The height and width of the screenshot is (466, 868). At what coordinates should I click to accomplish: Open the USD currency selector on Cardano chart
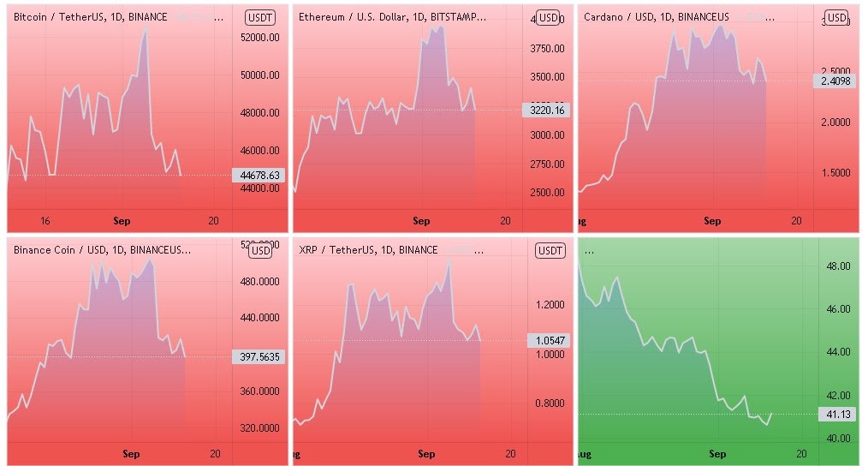tap(835, 17)
